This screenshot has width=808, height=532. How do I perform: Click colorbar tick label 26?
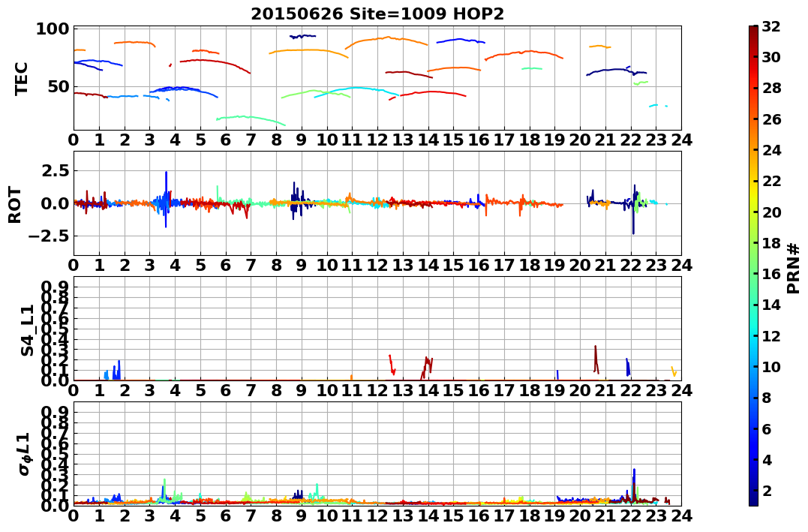pyautogui.click(x=772, y=119)
